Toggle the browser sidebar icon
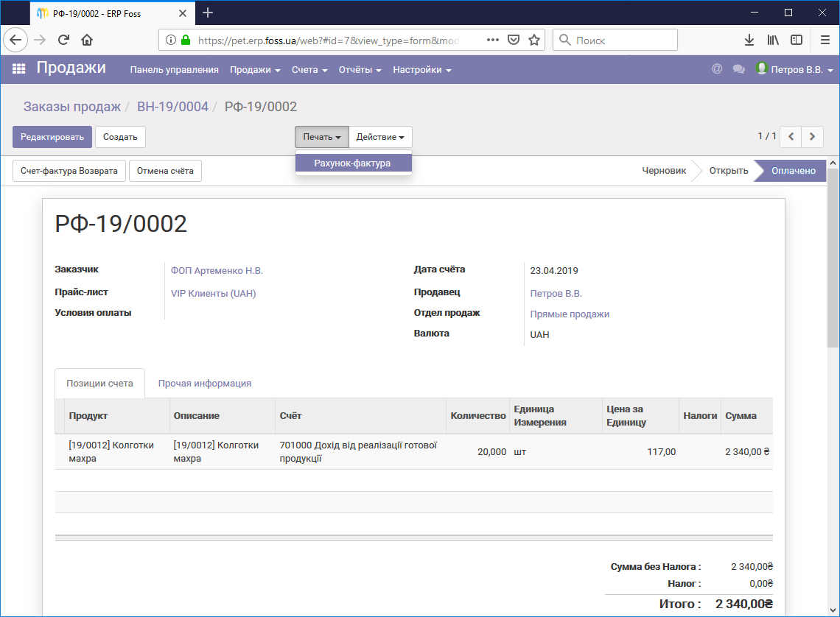This screenshot has height=617, width=840. pyautogui.click(x=797, y=40)
